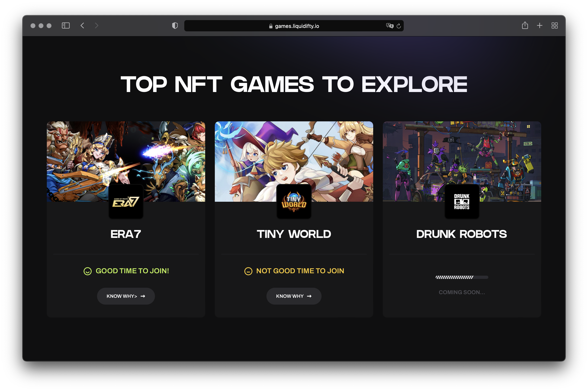The image size is (588, 391).
Task: Show tab overview grid icon
Action: [x=555, y=26]
